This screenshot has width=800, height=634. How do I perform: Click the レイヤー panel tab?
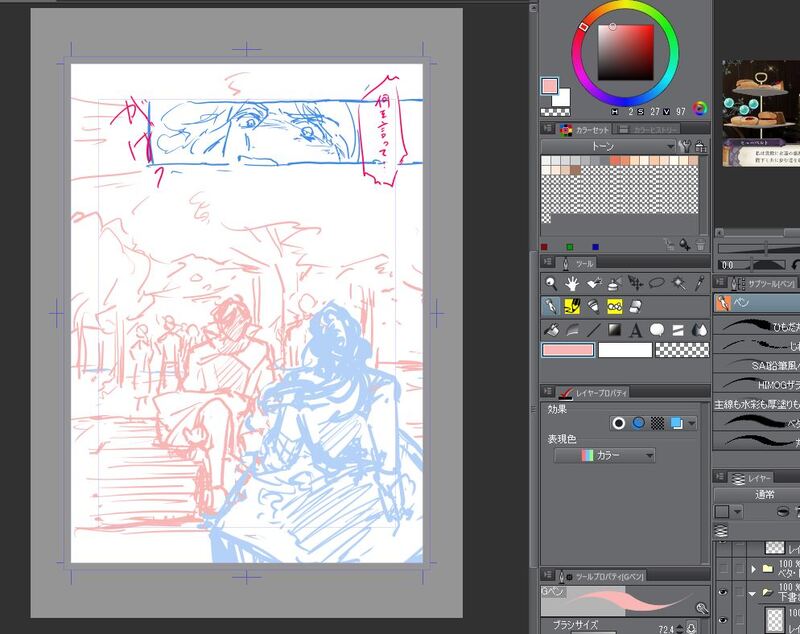click(752, 478)
